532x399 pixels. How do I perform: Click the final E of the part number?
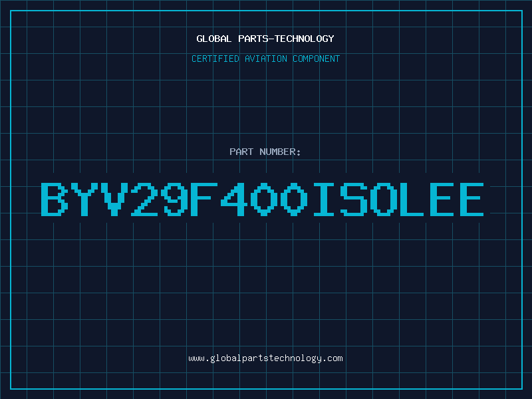(471, 199)
